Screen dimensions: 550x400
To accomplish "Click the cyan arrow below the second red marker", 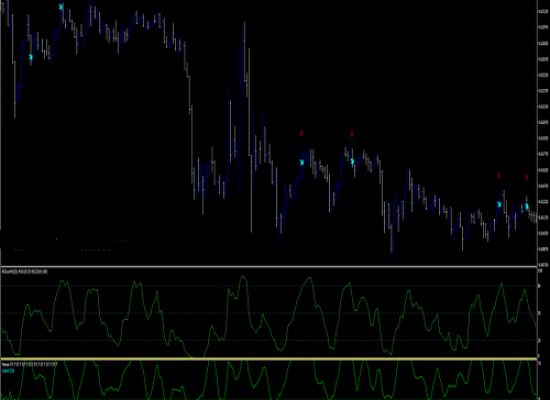I will (353, 161).
